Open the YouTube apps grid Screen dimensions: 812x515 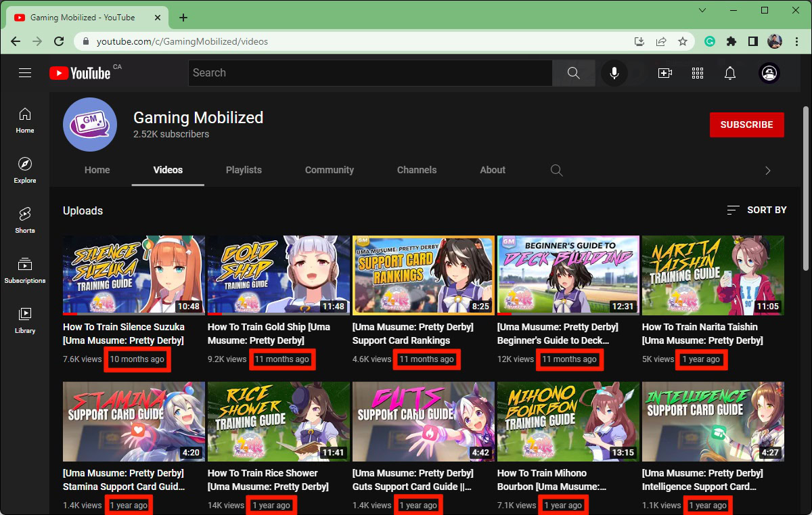click(698, 73)
